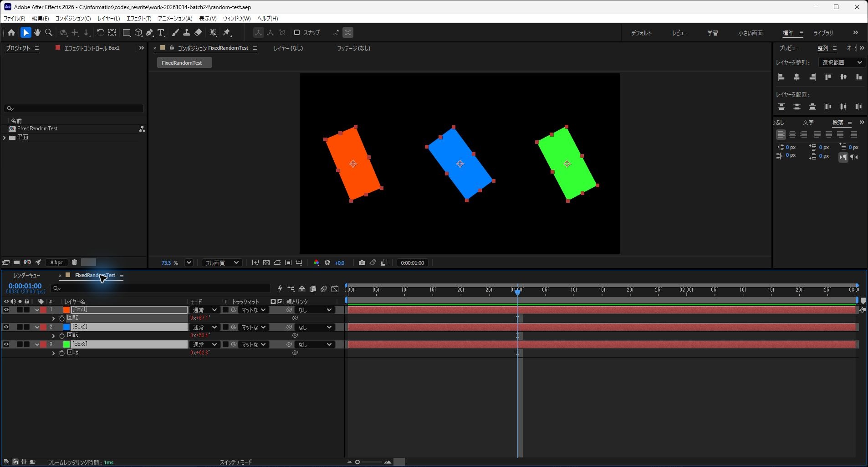The height and width of the screenshot is (467, 868).
Task: Select the Brush tool
Action: (x=175, y=32)
